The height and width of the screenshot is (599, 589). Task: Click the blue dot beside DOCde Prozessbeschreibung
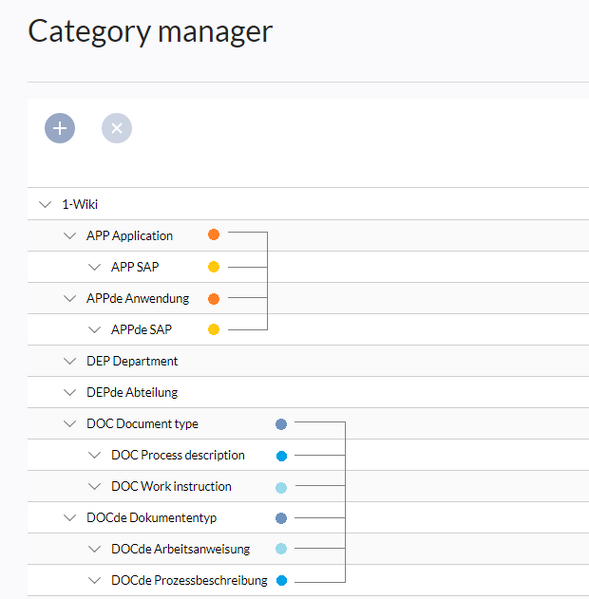pos(282,580)
